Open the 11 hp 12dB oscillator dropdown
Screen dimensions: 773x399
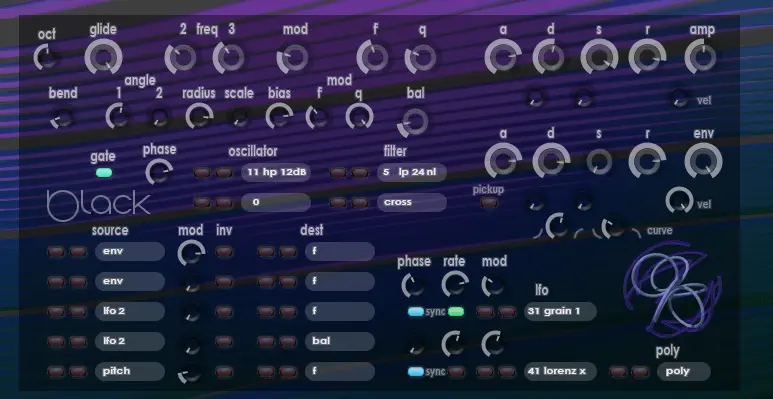276,173
